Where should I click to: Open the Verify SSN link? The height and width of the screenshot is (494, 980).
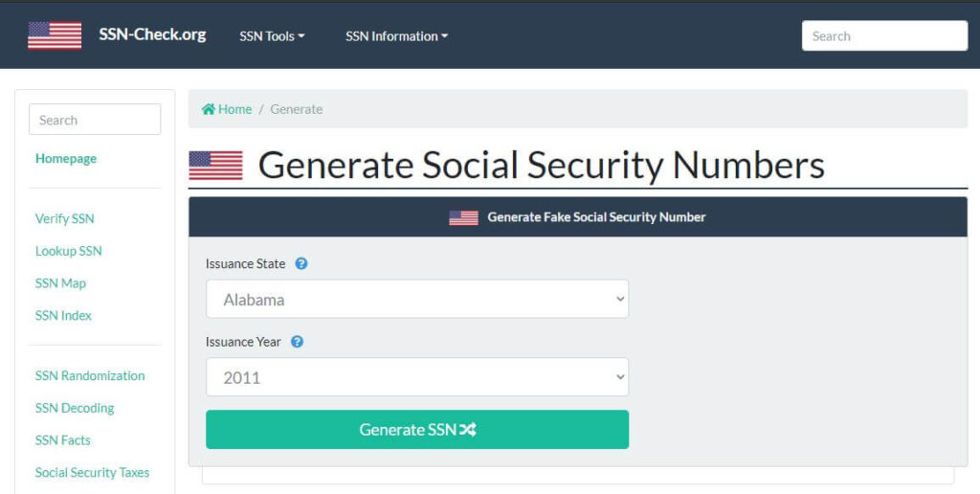point(65,218)
